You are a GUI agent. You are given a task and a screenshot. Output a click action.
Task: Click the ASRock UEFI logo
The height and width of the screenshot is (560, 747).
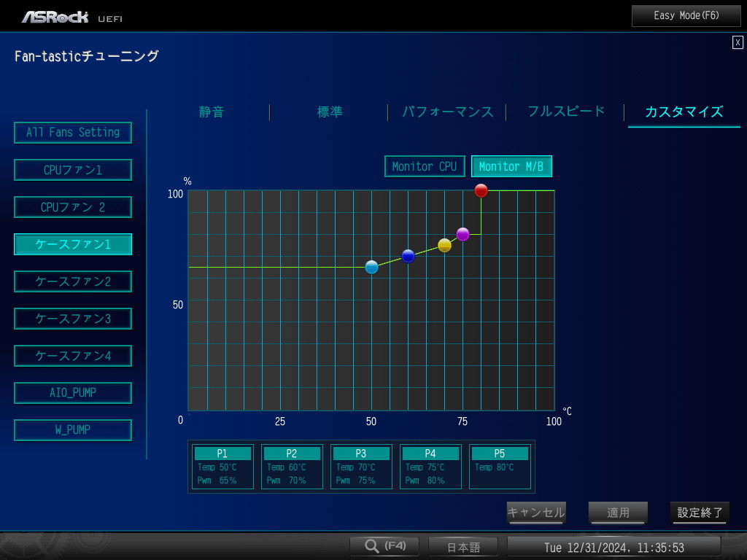pos(72,17)
